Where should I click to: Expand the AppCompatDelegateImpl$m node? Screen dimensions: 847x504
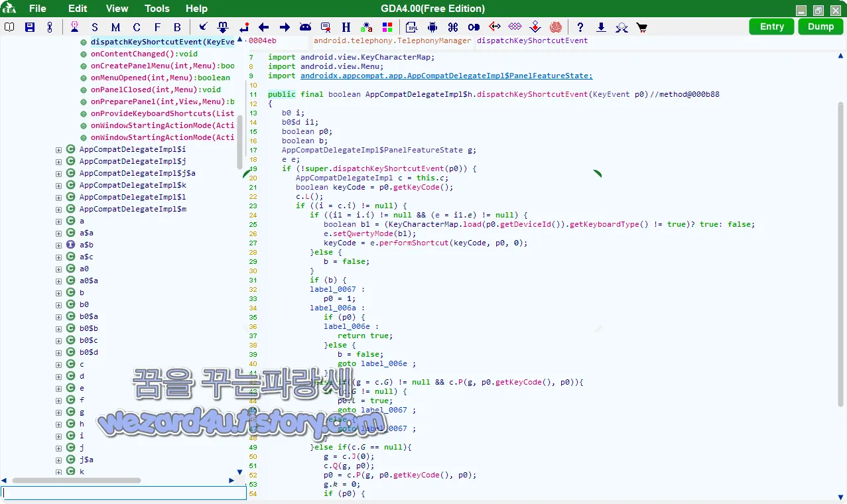pos(58,210)
